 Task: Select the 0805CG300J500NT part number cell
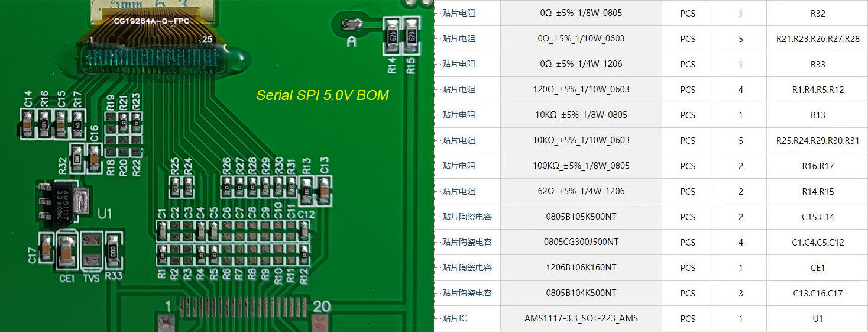click(x=581, y=242)
